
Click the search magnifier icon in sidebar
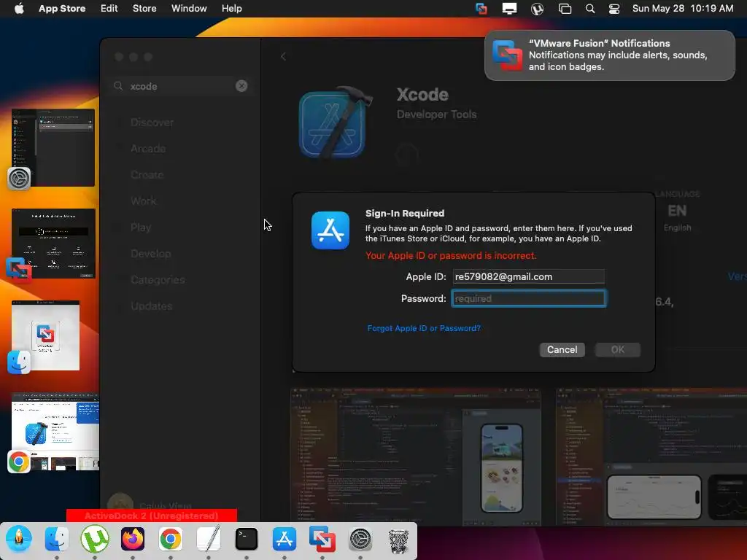coord(118,86)
